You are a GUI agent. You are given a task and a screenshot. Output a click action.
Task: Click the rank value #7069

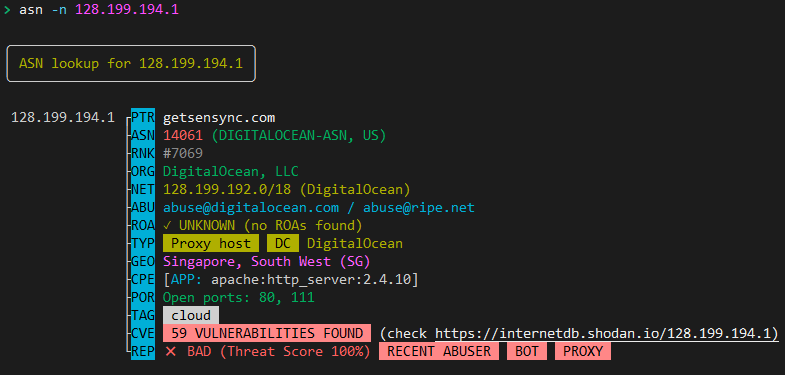183,154
